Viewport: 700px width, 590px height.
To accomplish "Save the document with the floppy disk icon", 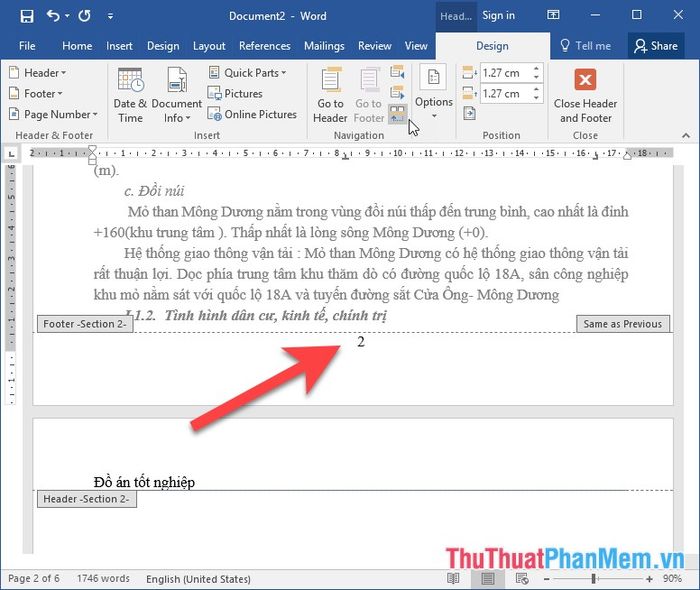I will [x=27, y=17].
